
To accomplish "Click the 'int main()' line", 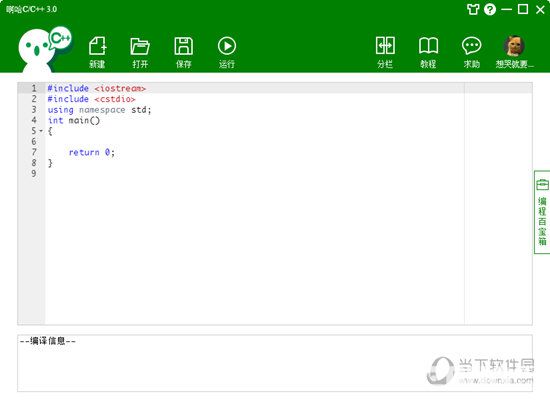I will coord(74,121).
